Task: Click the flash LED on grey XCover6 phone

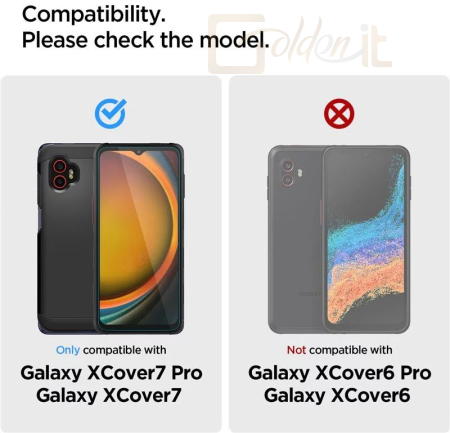Action: (299, 173)
